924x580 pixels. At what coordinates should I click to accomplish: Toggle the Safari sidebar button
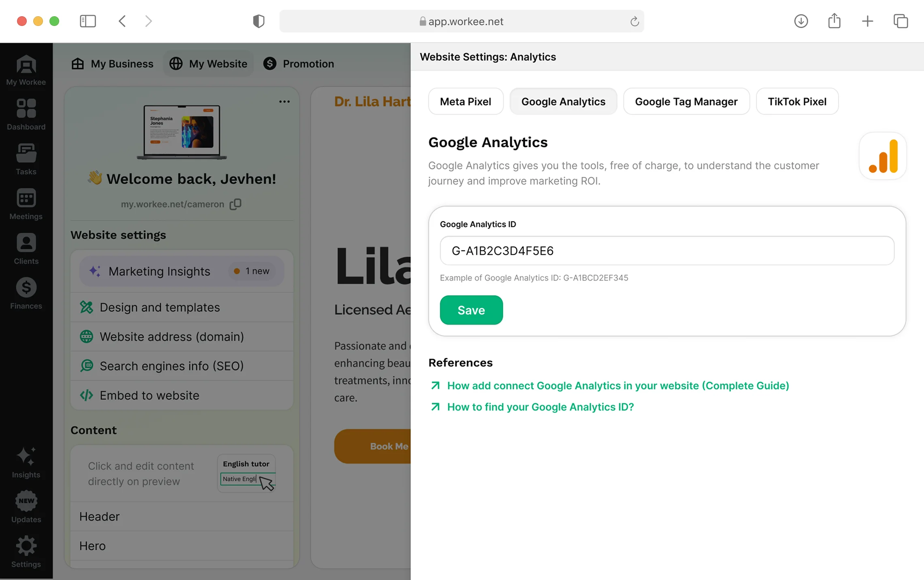88,21
